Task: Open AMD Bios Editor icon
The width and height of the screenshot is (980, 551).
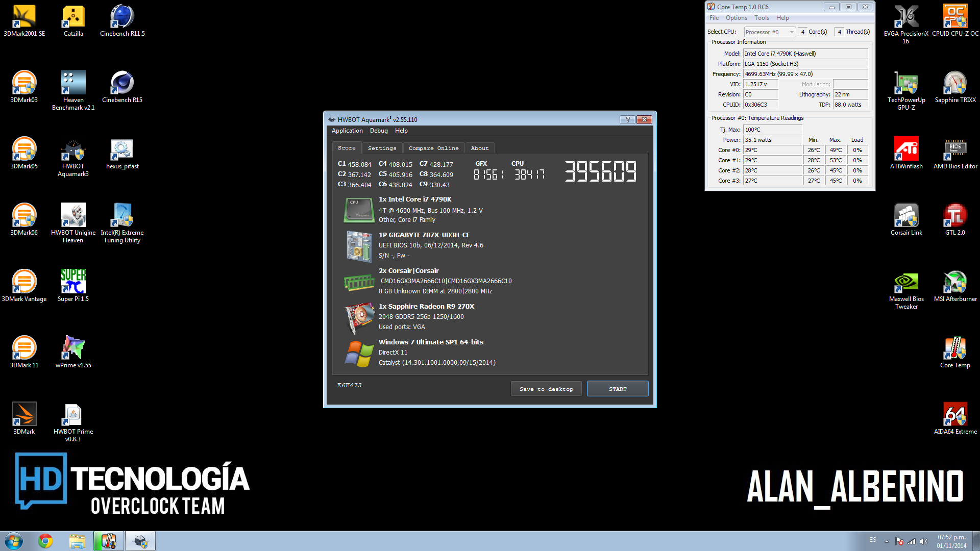Action: tap(955, 153)
